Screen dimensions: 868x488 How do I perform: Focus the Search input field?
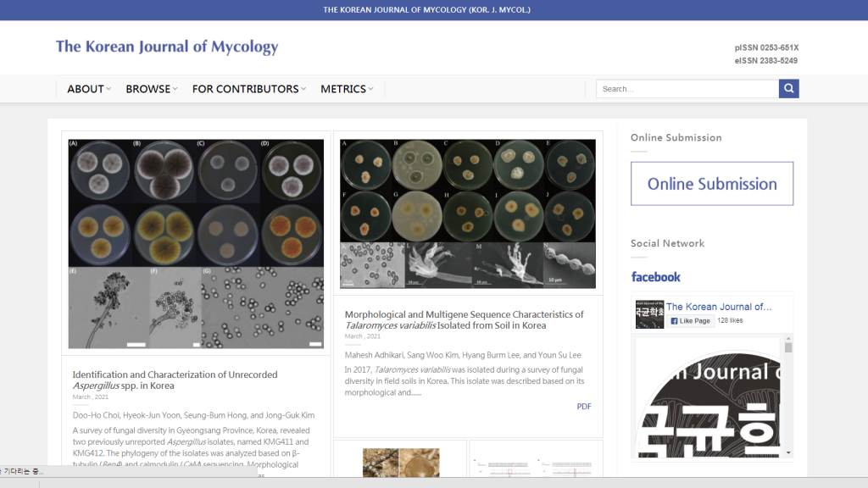pos(687,88)
